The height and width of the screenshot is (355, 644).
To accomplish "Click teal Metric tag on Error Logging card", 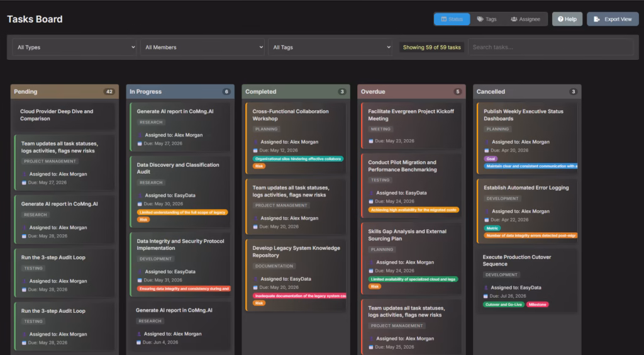I will pyautogui.click(x=492, y=228).
